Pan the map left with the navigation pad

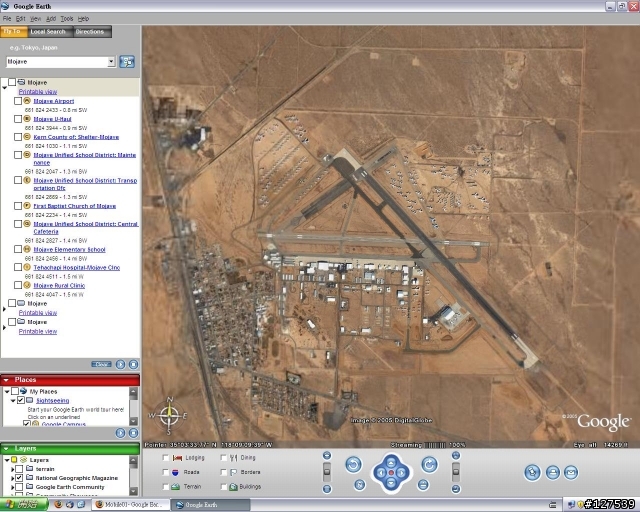380,473
